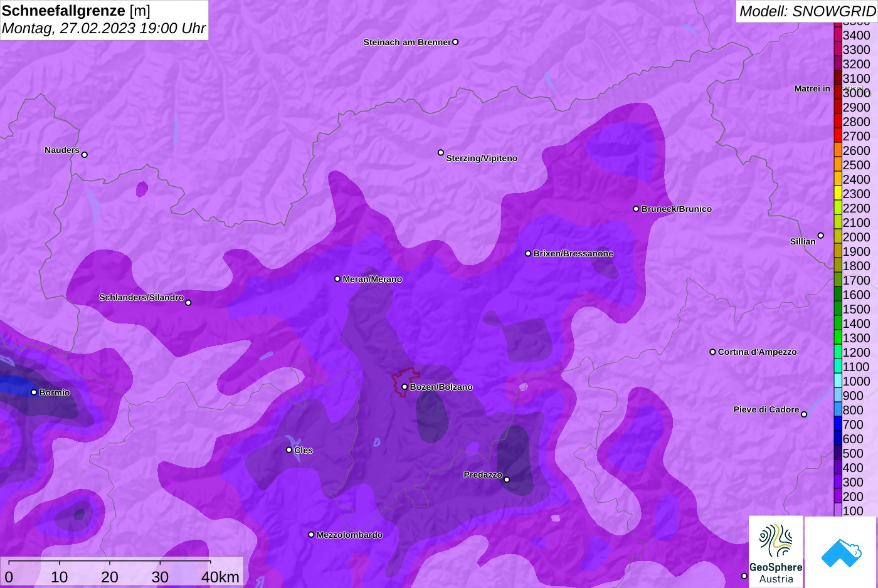
Task: Click the Bruneck/Brunico marker dot
Action: pos(636,209)
